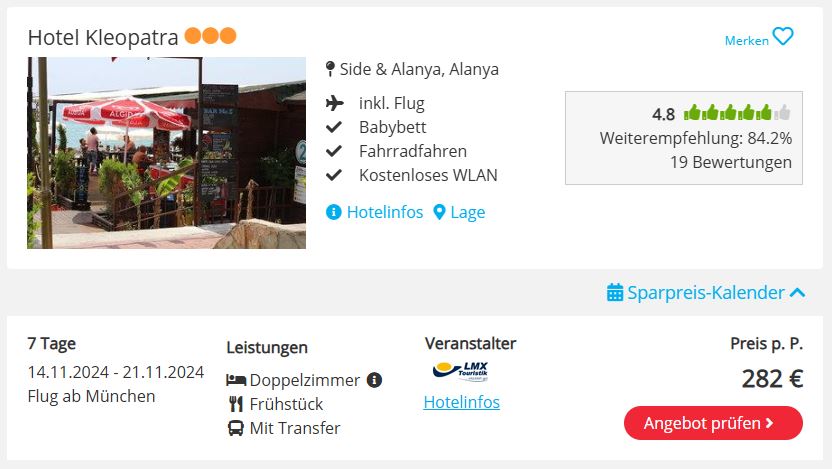This screenshot has width=832, height=469.
Task: Open the blue Hotelinfos link near Lage
Action: 385,212
